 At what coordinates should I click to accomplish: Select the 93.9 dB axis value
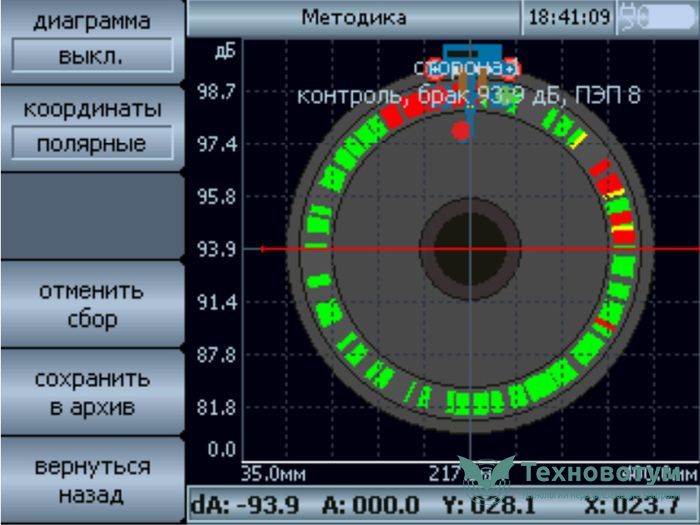point(217,249)
